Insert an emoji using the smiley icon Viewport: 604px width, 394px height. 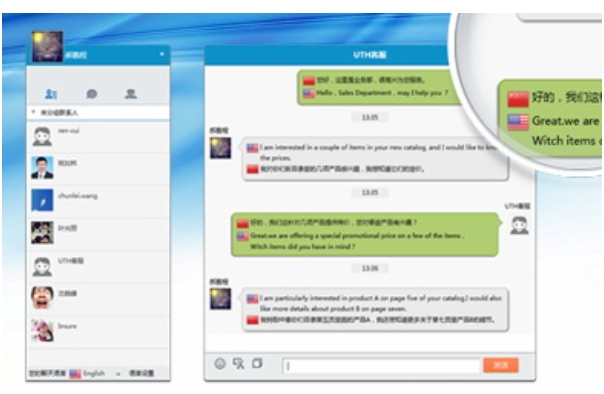click(x=220, y=363)
